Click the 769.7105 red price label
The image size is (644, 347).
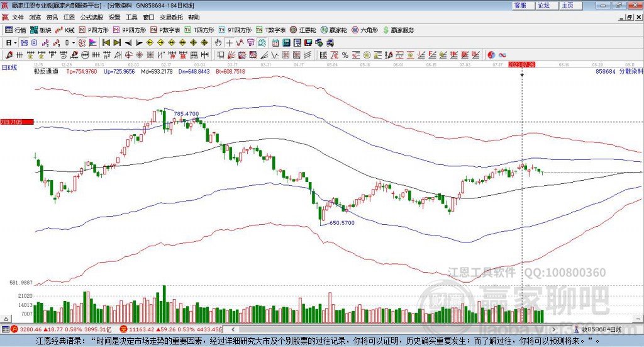(x=17, y=122)
